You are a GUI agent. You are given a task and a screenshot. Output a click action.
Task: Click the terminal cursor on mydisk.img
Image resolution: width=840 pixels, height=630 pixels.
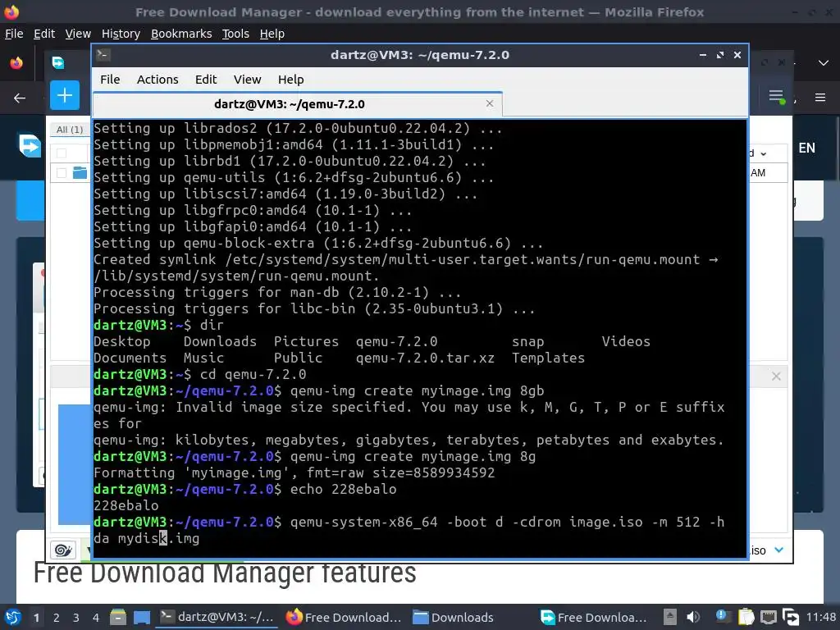[x=163, y=538]
